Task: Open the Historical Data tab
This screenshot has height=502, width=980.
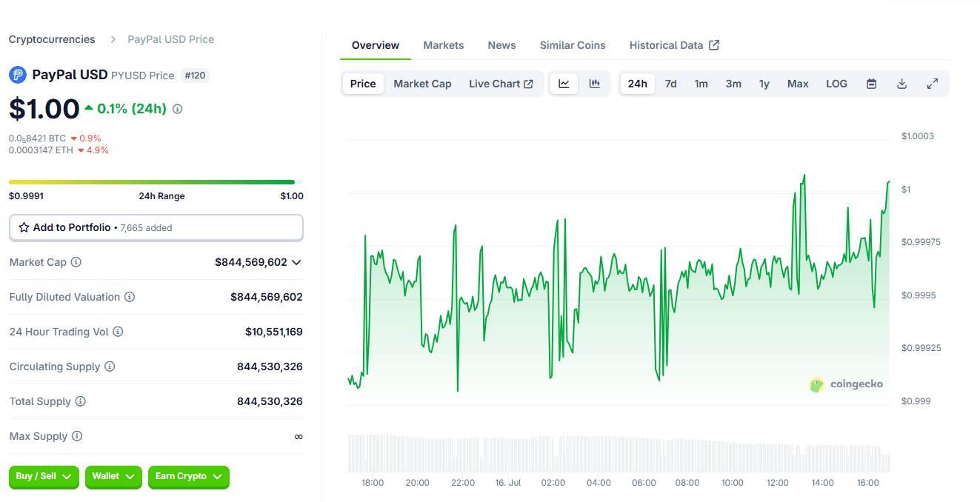Action: coord(674,45)
